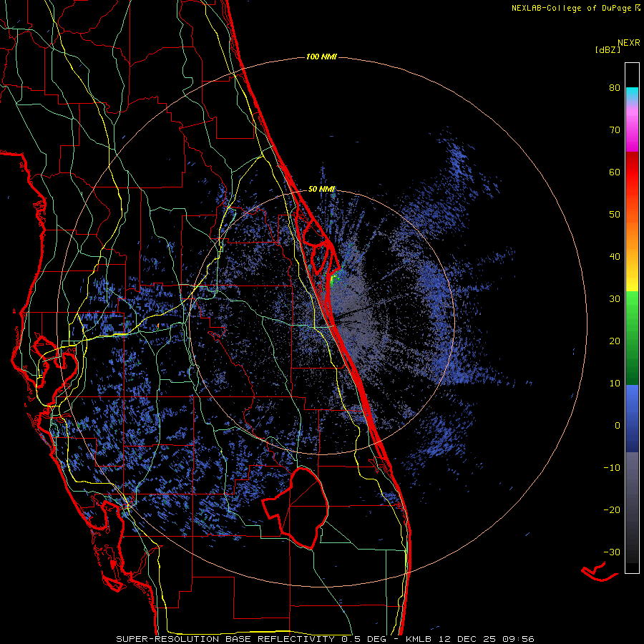Click the "20" value on the dBZ scale

pos(615,341)
